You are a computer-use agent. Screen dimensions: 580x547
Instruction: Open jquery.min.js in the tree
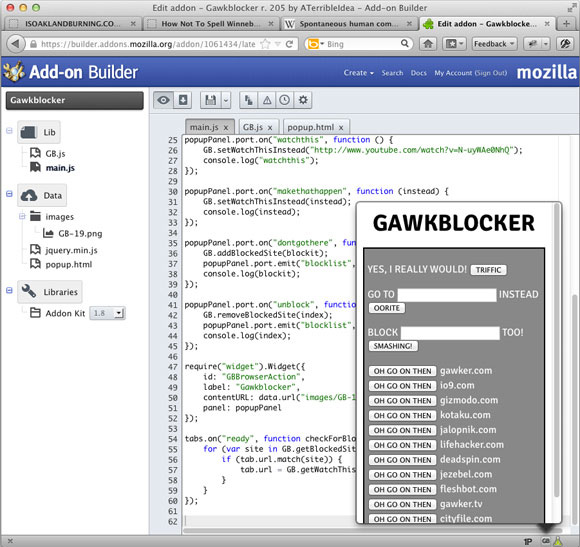point(71,250)
